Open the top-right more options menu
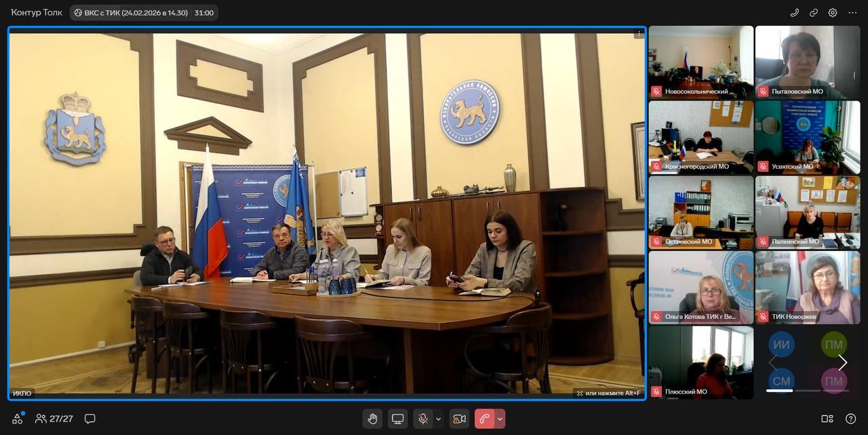Viewport: 868px width, 435px height. [852, 12]
